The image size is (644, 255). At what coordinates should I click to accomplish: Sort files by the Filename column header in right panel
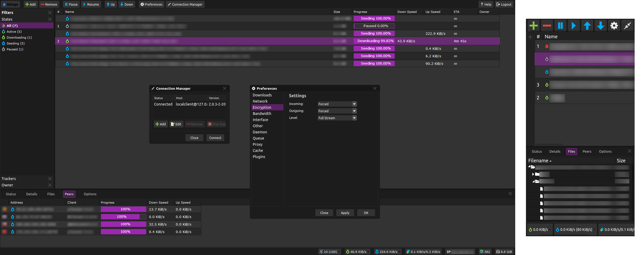pos(571,161)
